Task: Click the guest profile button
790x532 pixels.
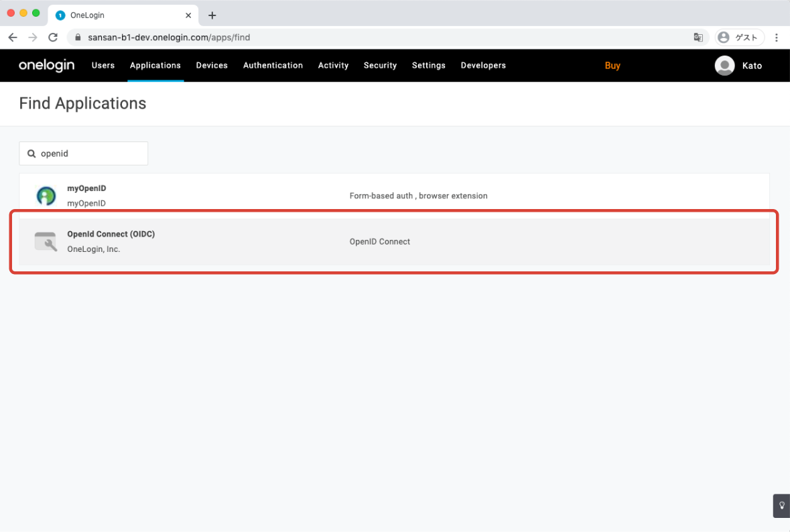Action: tap(740, 38)
